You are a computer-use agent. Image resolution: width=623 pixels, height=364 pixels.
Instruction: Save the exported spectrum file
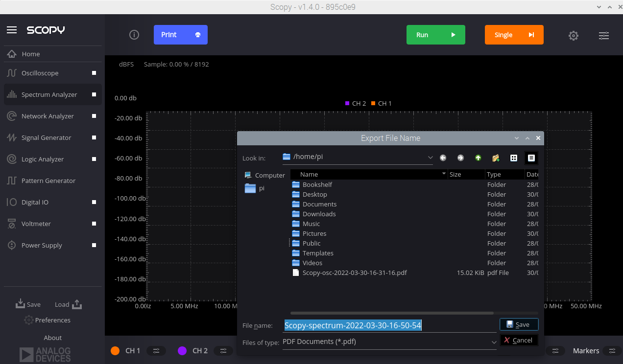coord(519,324)
